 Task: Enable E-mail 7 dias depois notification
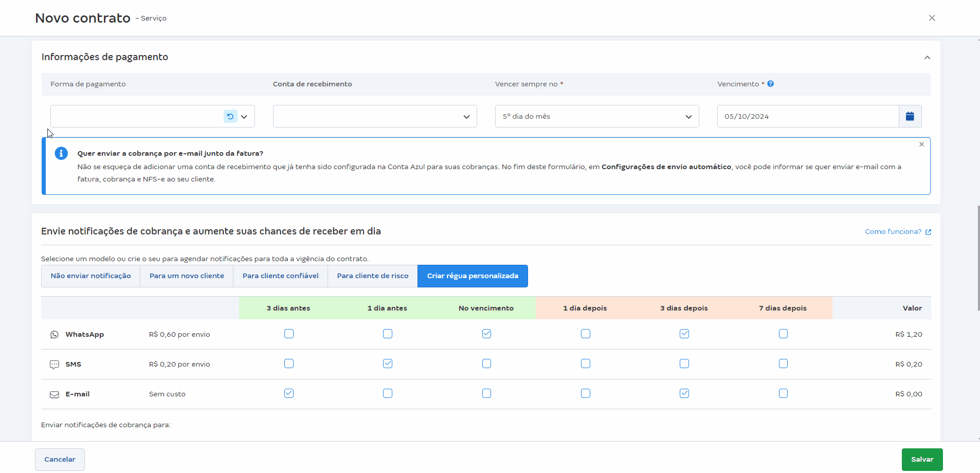coord(783,393)
